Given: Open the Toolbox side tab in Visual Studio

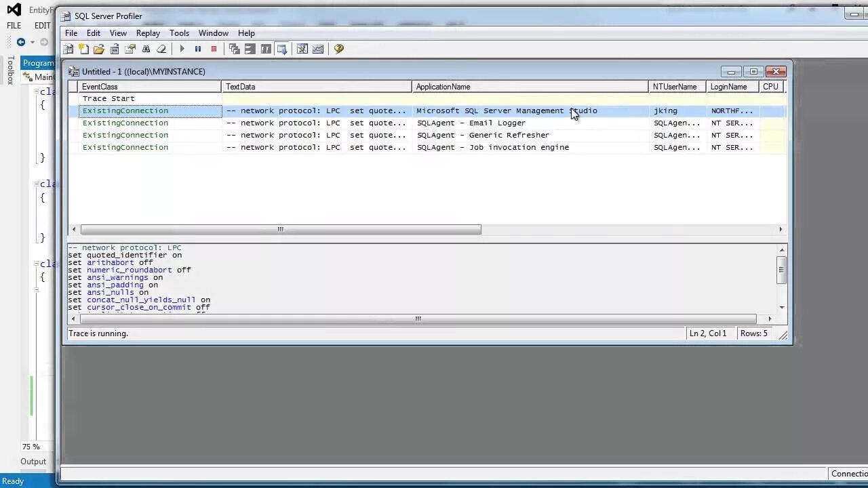Looking at the screenshot, I should point(10,70).
